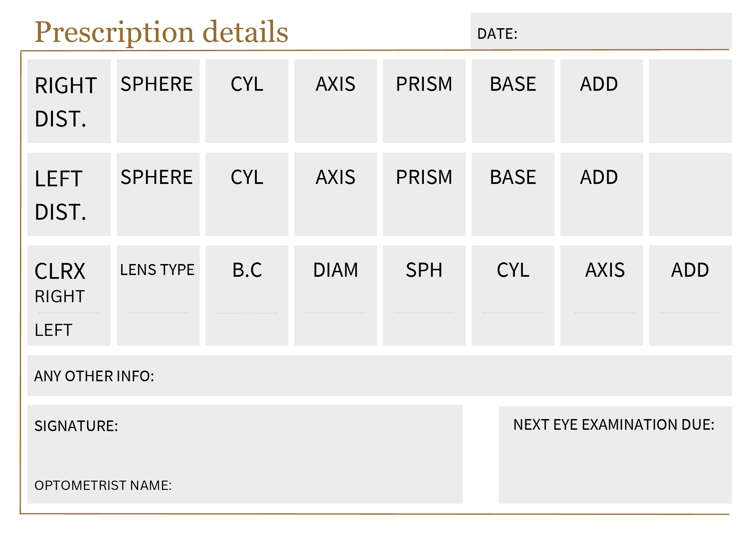
Task: Select the LEFT DIST. BASE box
Action: pyautogui.click(x=513, y=195)
